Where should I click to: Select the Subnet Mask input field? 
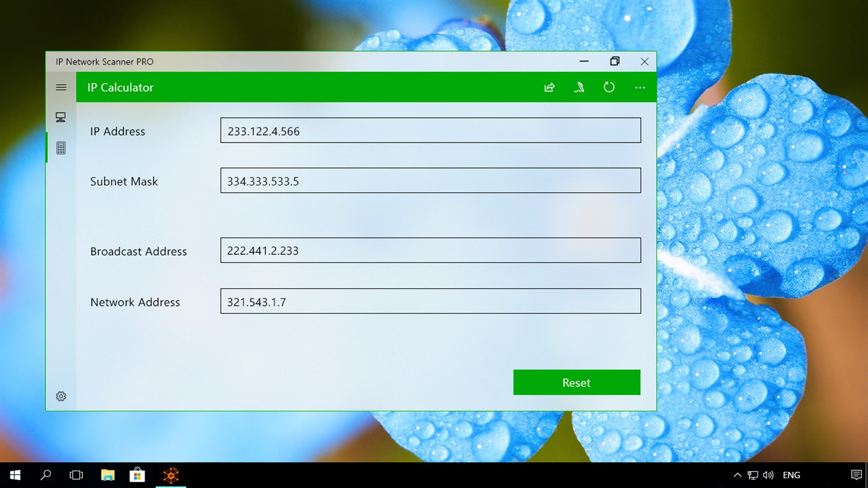[x=431, y=180]
